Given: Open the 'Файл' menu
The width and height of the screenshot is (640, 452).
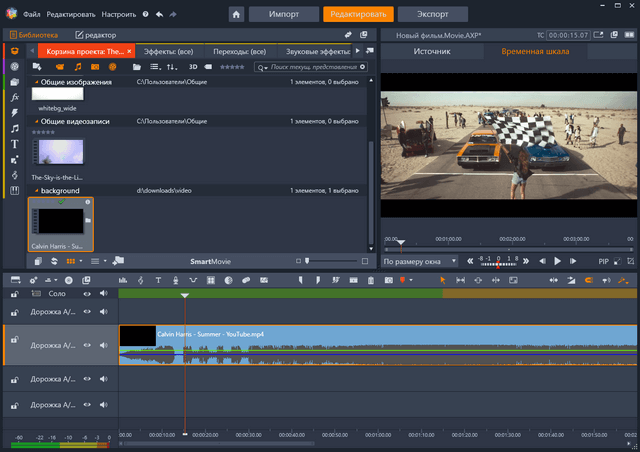Looking at the screenshot, I should pos(32,15).
